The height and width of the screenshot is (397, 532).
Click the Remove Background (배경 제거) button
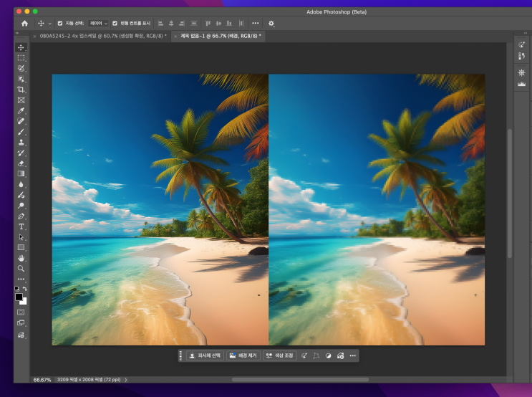tap(243, 355)
